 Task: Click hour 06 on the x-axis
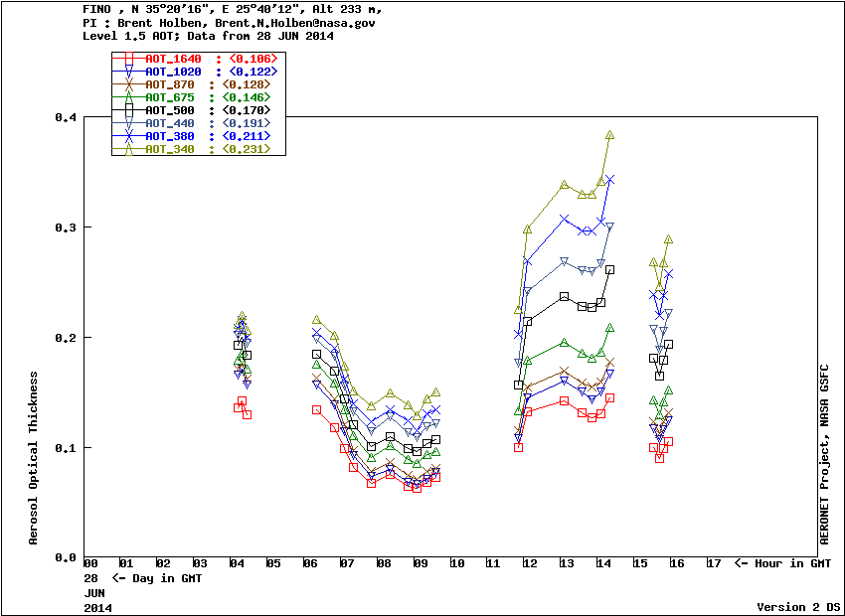[x=310, y=564]
